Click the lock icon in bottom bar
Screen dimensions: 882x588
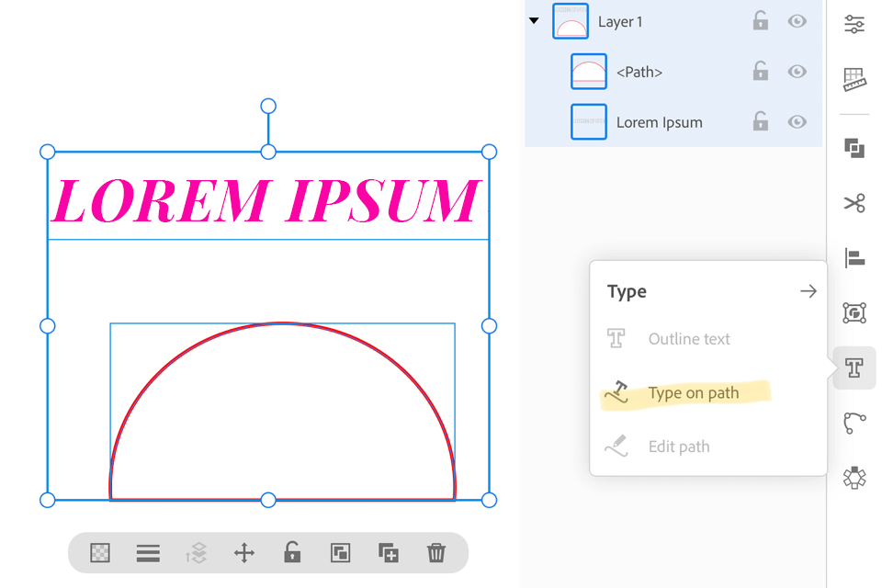pos(292,552)
